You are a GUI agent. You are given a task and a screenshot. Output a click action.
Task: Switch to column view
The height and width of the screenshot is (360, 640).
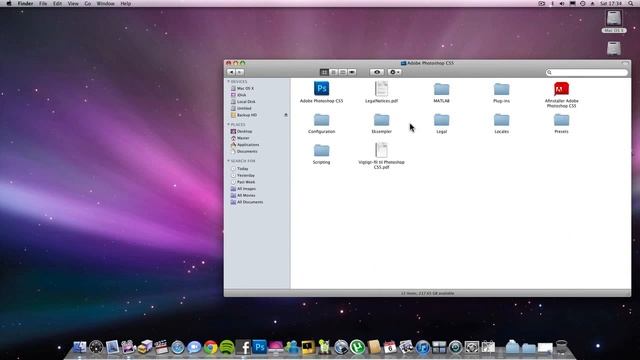[x=342, y=72]
